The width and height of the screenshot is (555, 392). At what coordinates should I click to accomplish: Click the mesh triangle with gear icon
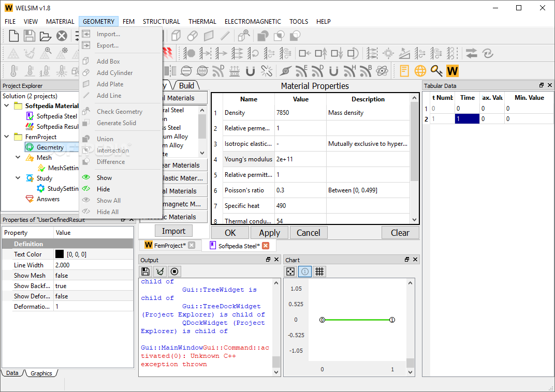[x=62, y=53]
